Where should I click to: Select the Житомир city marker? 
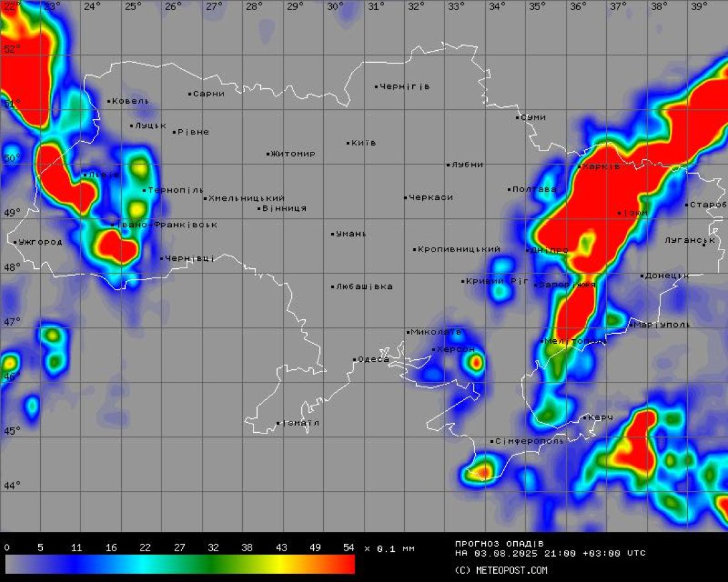[x=268, y=154]
